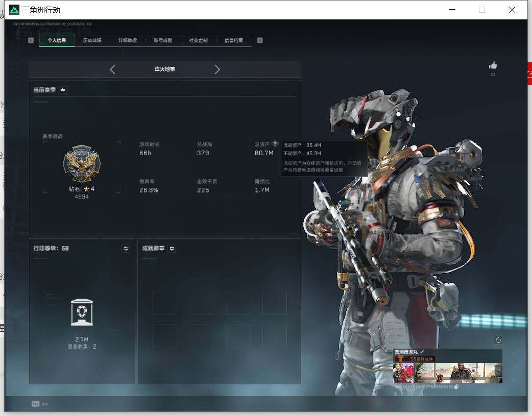Click the collection display case icon

[82, 312]
